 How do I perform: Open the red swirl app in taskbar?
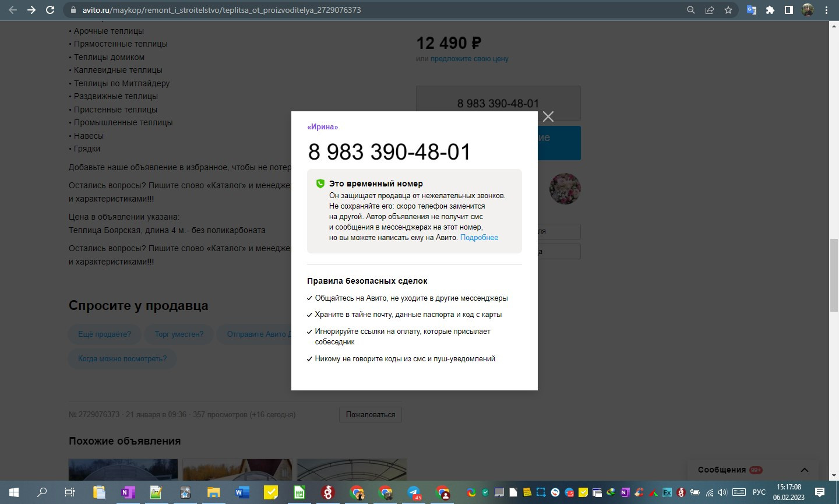pyautogui.click(x=328, y=492)
